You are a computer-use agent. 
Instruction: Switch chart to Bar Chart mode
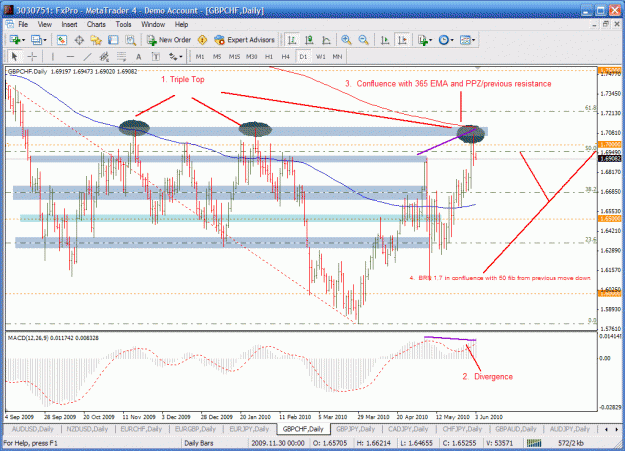tap(292, 40)
